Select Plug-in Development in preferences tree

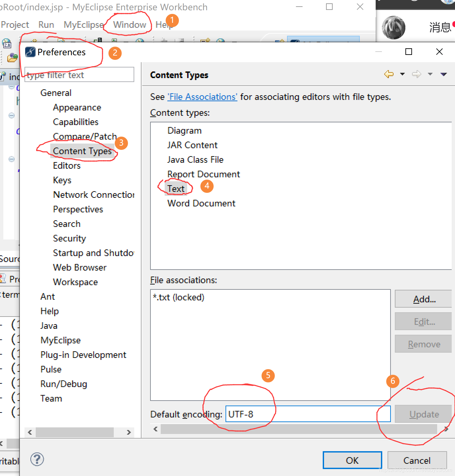coord(83,355)
